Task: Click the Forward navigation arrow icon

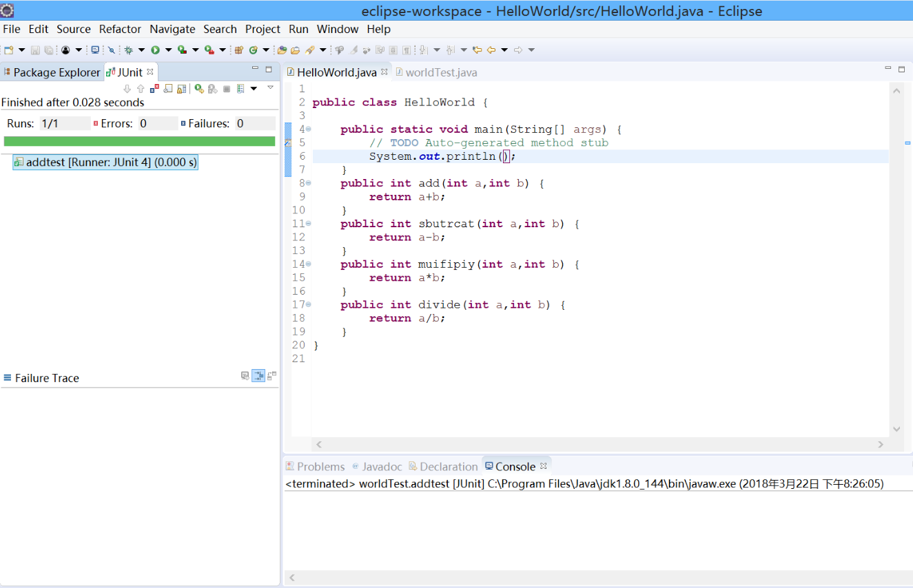Action: tap(518, 50)
